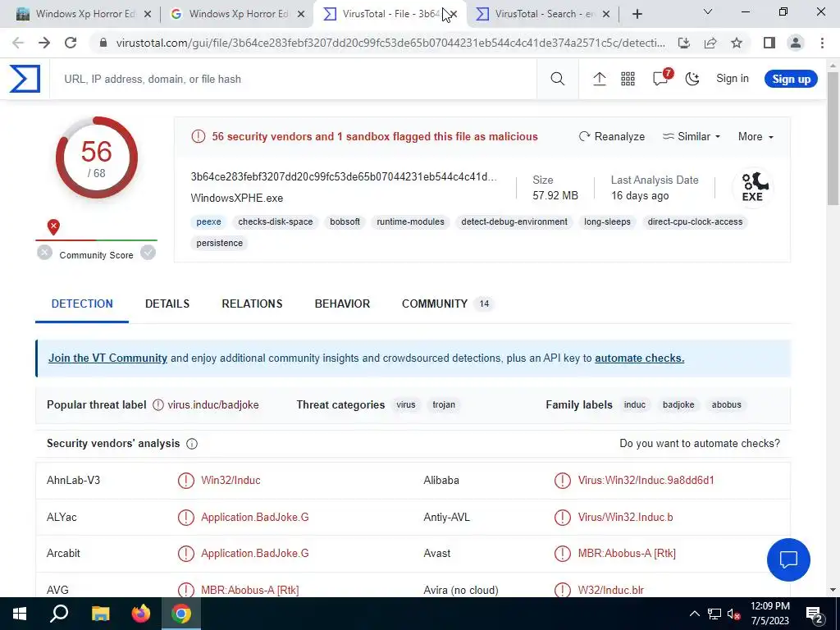This screenshot has width=840, height=630.
Task: Open the More dropdown
Action: (x=756, y=137)
